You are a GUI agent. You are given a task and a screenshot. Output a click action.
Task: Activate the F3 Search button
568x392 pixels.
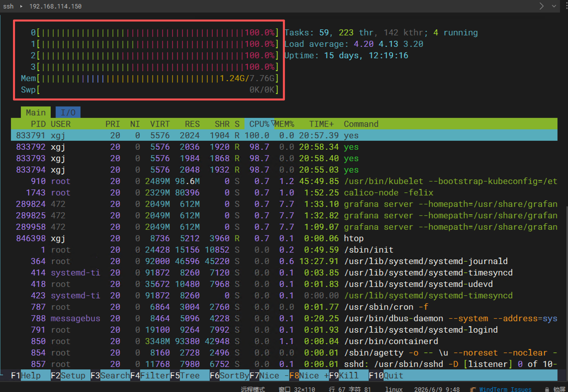point(110,375)
